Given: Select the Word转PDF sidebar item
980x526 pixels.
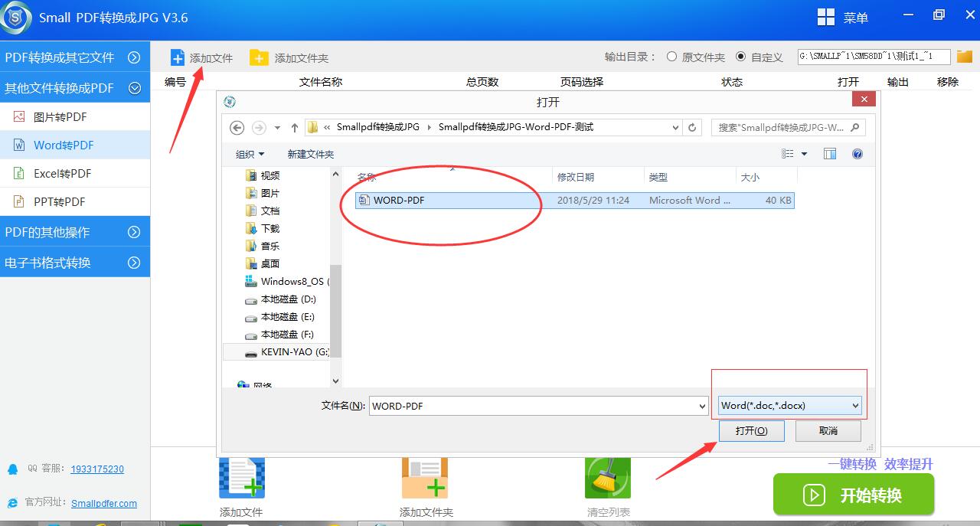Looking at the screenshot, I should (x=75, y=145).
